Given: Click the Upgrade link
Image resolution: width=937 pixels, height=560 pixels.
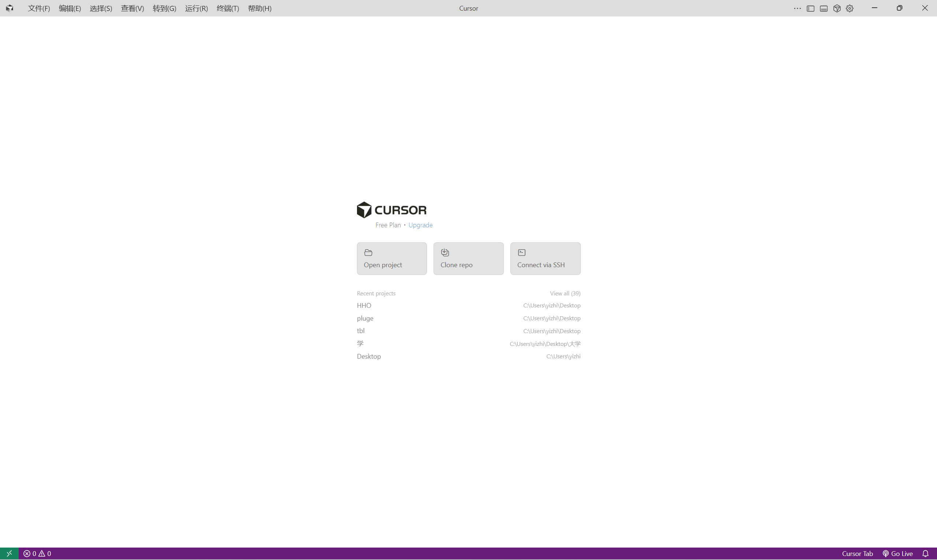Looking at the screenshot, I should click(420, 225).
